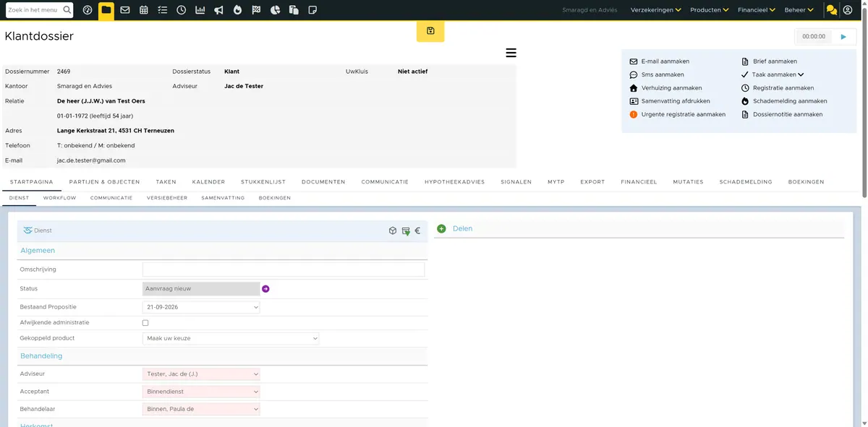Start the timer with the play button
This screenshot has width=868, height=427.
[x=843, y=36]
